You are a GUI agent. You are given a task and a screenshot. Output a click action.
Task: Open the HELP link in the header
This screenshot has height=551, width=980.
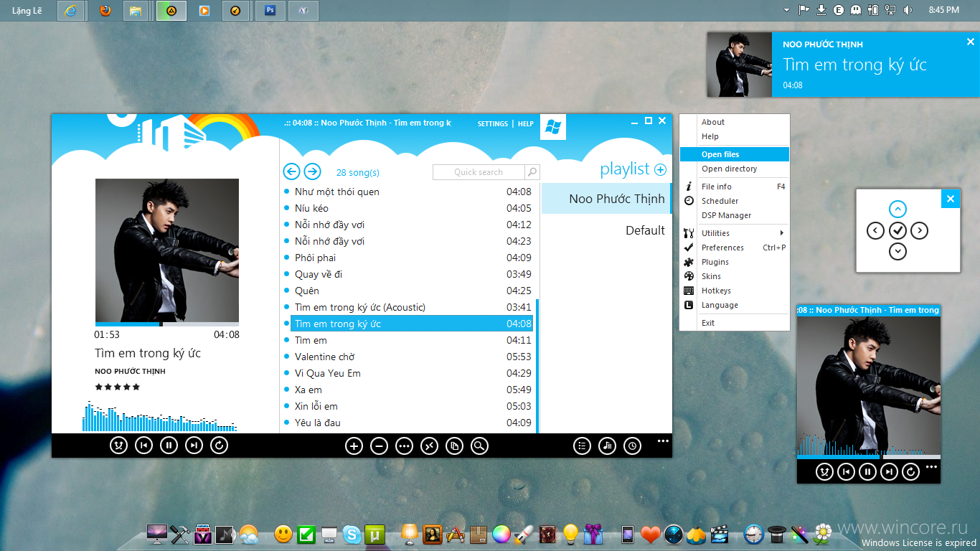526,124
